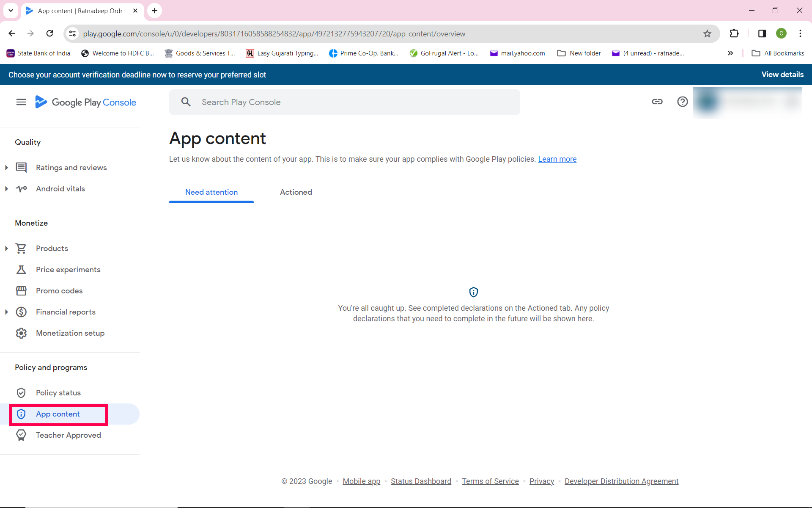Click the Search Play Console field

[x=344, y=102]
